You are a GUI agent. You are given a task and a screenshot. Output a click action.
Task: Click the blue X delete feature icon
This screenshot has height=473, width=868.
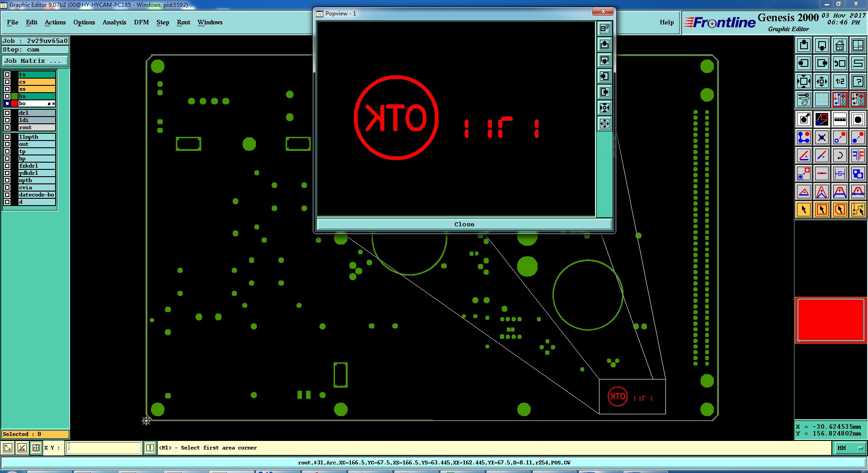tap(822, 137)
